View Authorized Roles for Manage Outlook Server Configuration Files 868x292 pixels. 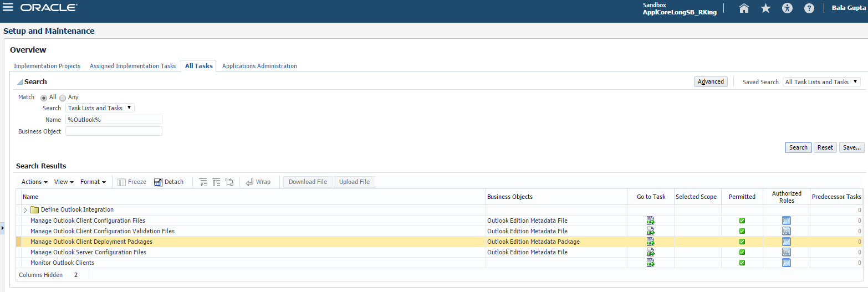(x=786, y=252)
